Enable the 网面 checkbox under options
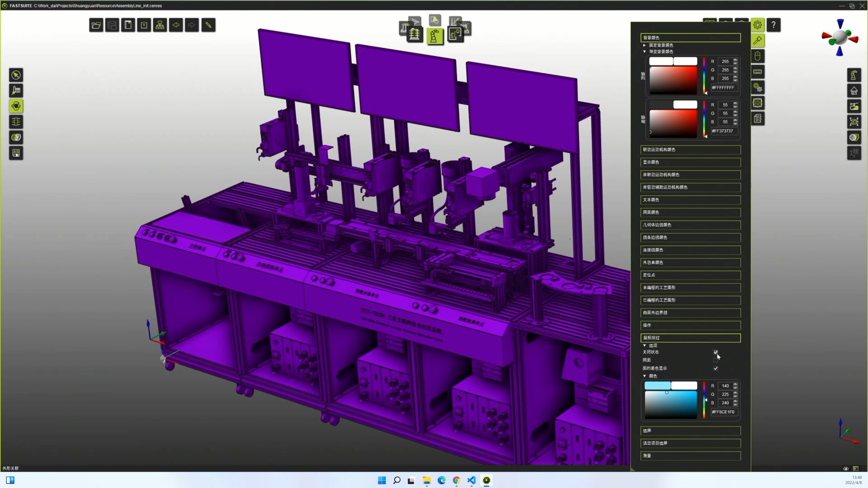Viewport: 868px width, 488px height. pyautogui.click(x=715, y=360)
